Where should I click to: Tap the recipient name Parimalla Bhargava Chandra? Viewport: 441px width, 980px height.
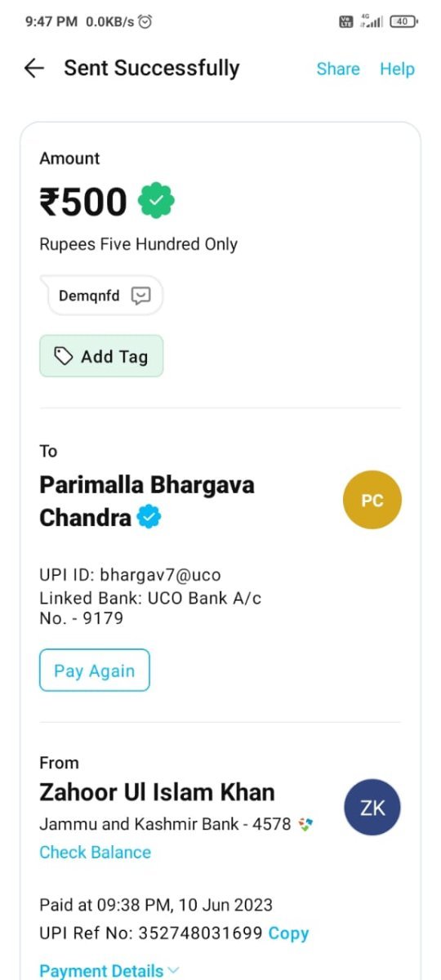click(147, 501)
